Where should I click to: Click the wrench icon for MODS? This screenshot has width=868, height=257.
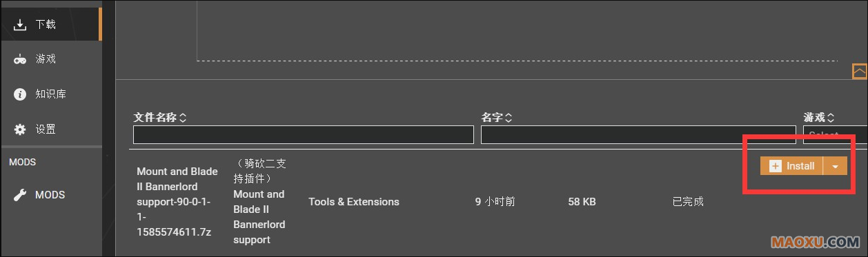coord(20,195)
